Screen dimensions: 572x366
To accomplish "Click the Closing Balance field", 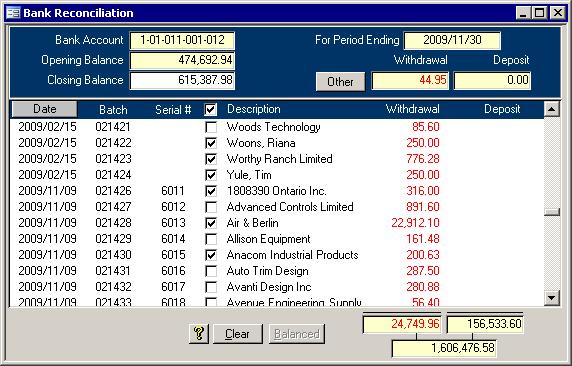I will (182, 80).
